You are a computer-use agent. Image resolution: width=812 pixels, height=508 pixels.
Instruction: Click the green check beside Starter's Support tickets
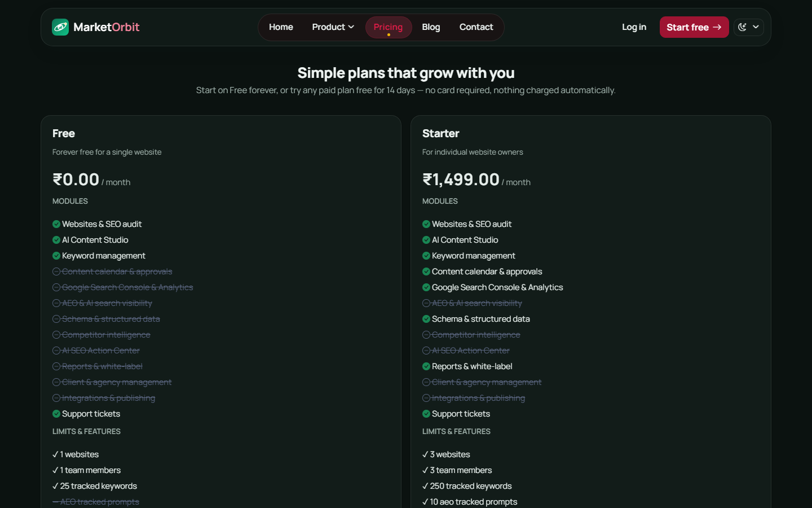[426, 414]
